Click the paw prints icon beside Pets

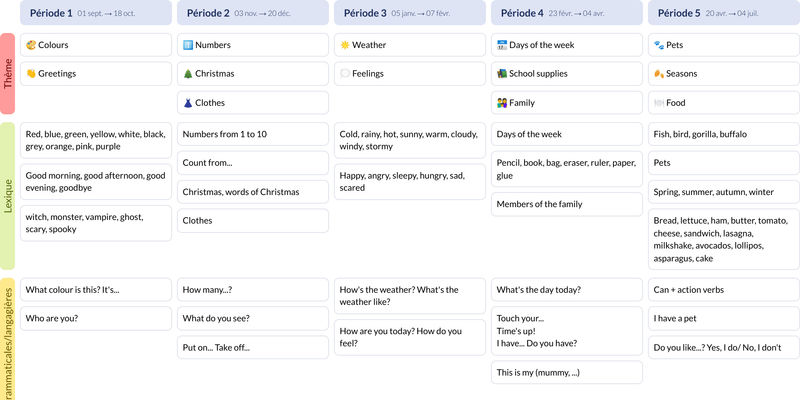pos(659,45)
